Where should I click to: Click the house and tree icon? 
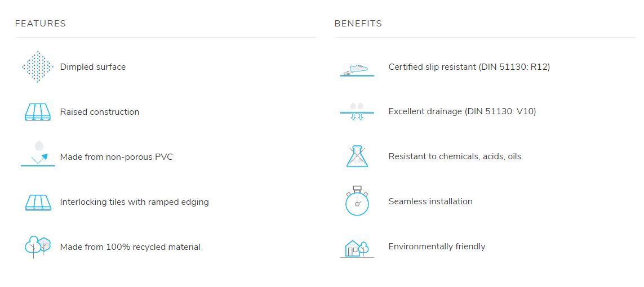pyautogui.click(x=357, y=249)
